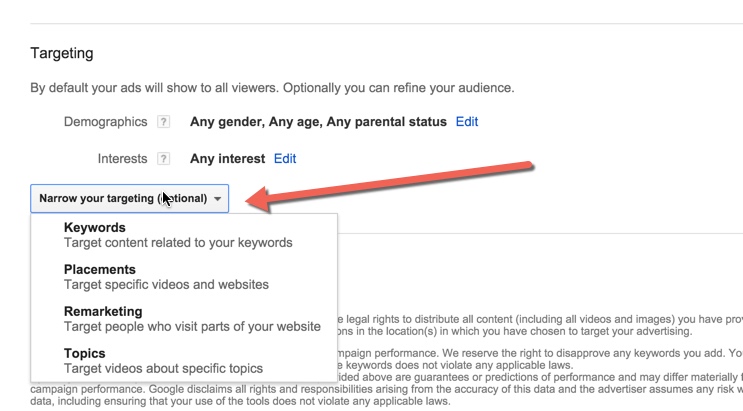Select Topics from the targeting menu
The height and width of the screenshot is (411, 743).
point(84,354)
